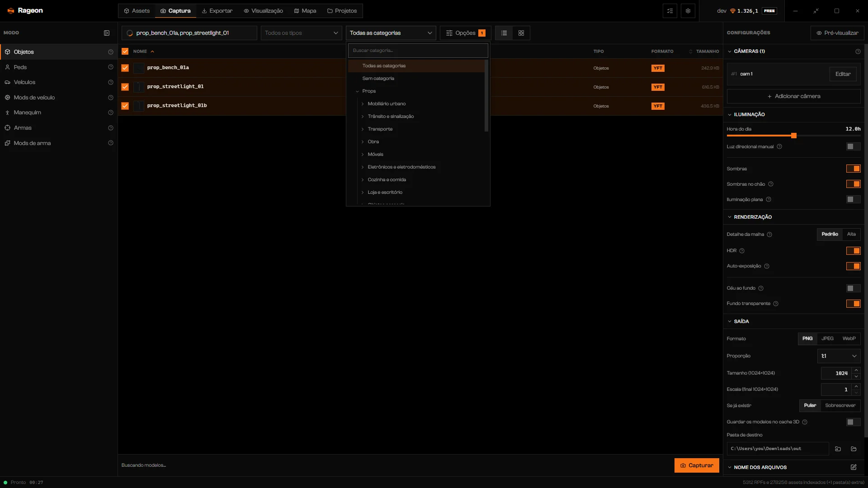Enable Luz direcional manual toggle
868x488 pixels.
(854, 146)
